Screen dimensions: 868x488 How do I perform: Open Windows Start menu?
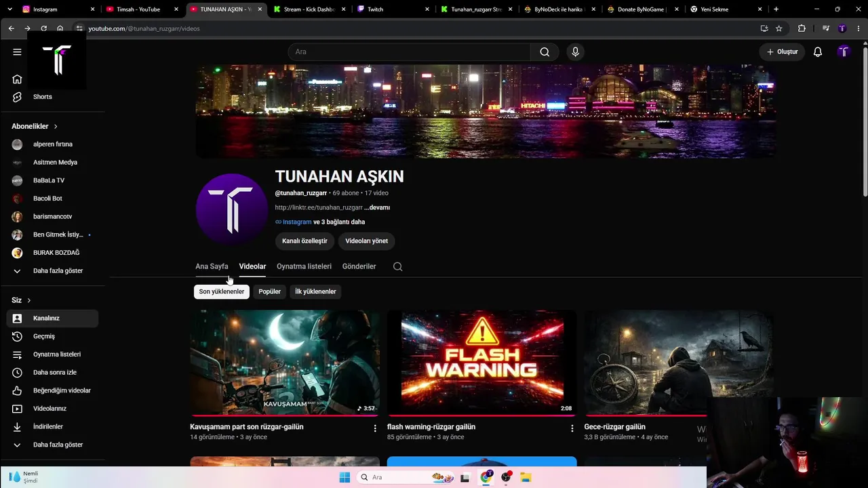pyautogui.click(x=344, y=477)
